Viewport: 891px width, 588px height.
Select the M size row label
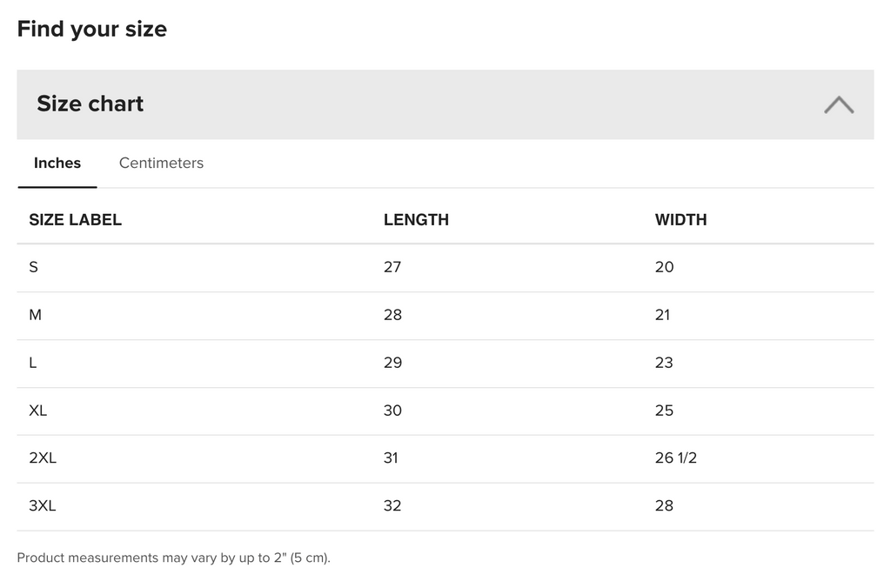click(35, 315)
